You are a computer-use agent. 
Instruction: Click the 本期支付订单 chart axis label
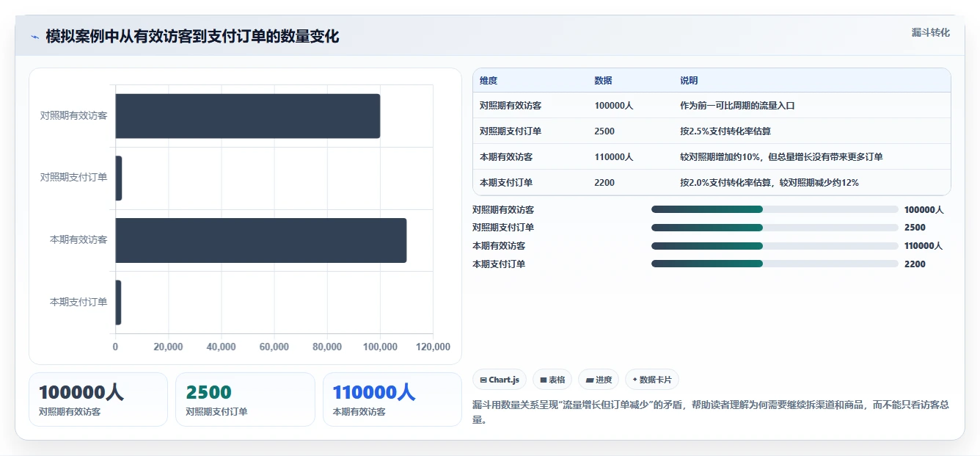(x=78, y=302)
